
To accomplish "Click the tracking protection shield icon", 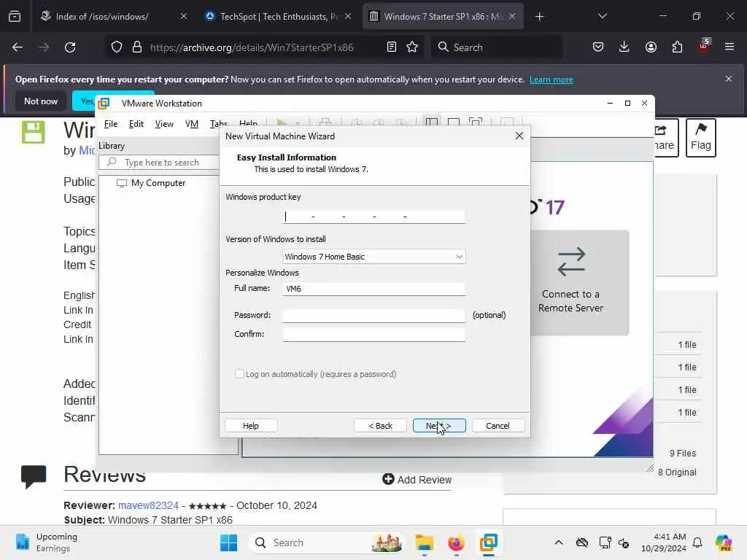I will [x=117, y=47].
